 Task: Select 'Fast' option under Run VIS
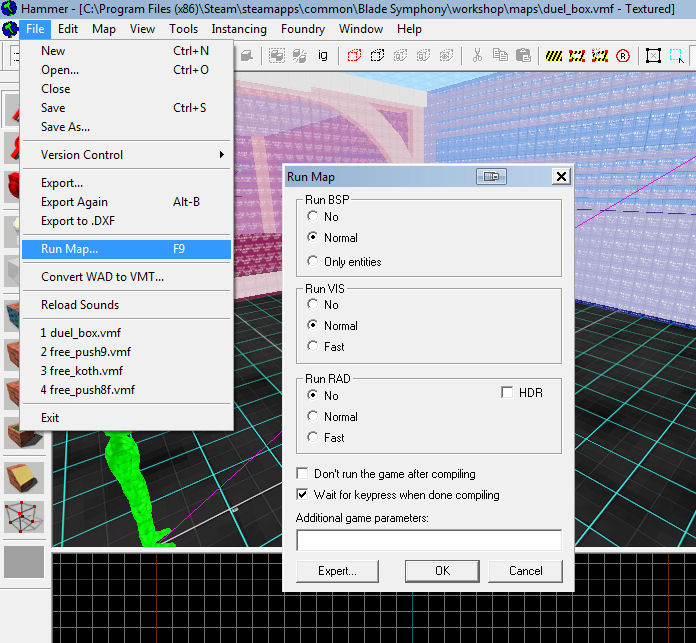[x=314, y=347]
